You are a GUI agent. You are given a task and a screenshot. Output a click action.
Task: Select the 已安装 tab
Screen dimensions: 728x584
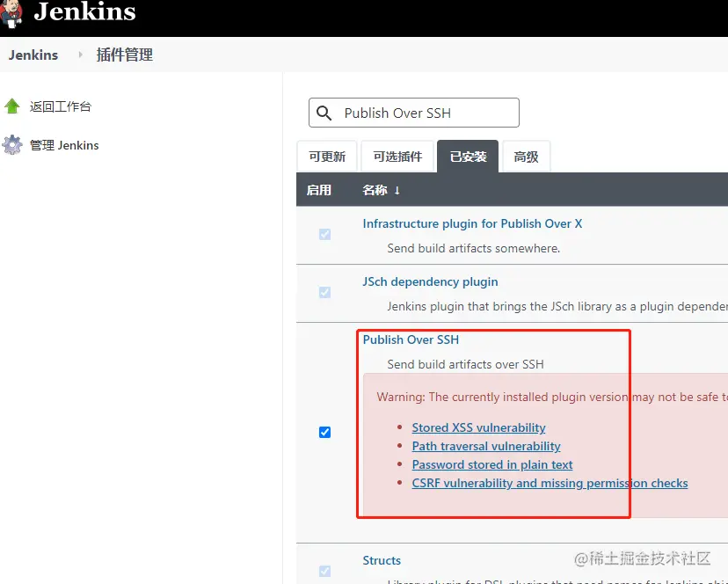coord(468,157)
